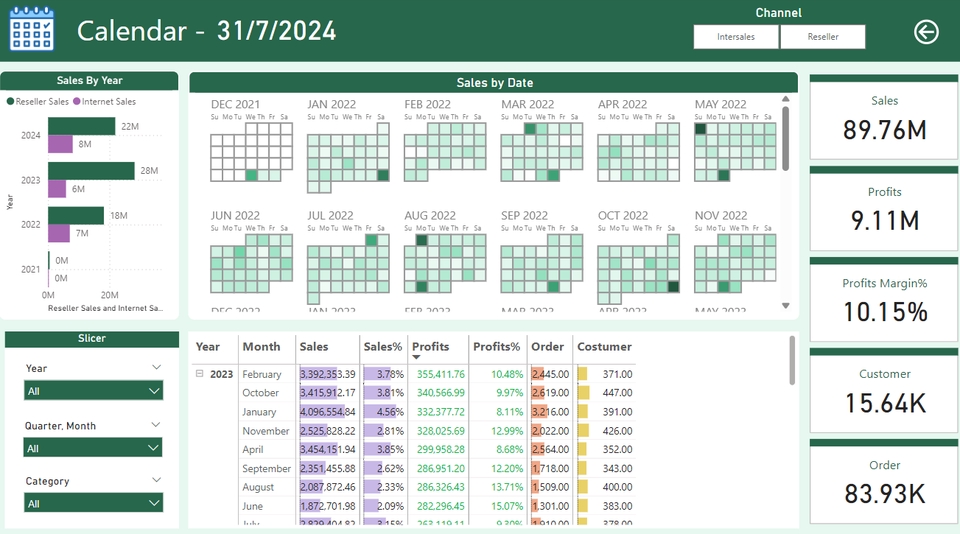Click the calendar logo icon
The image size is (960, 534).
[x=32, y=29]
